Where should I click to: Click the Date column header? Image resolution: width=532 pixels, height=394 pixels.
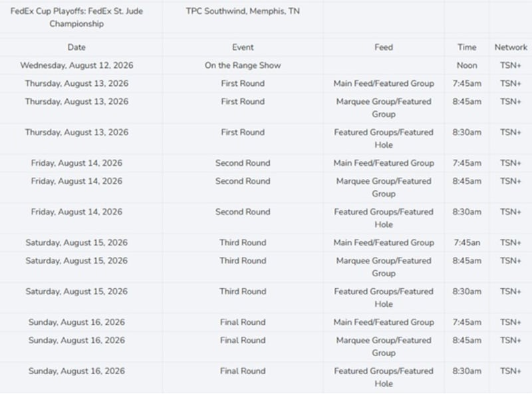(x=76, y=47)
